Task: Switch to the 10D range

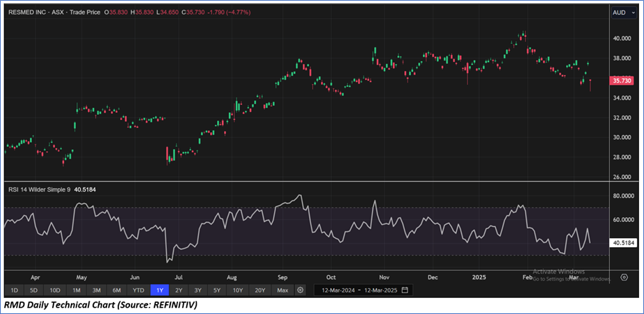Action: click(55, 290)
